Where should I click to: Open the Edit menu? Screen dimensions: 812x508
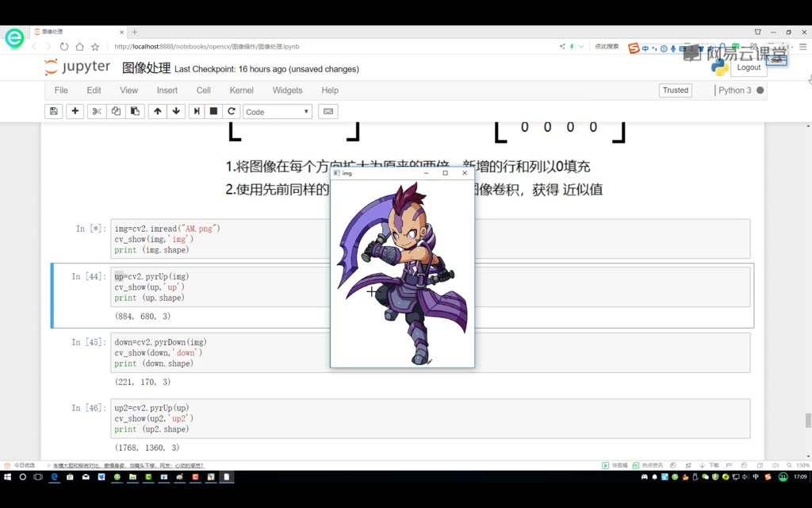[94, 90]
